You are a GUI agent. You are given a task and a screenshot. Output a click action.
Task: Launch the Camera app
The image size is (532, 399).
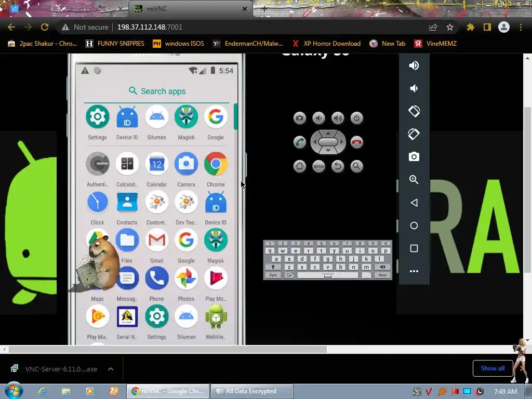(187, 164)
